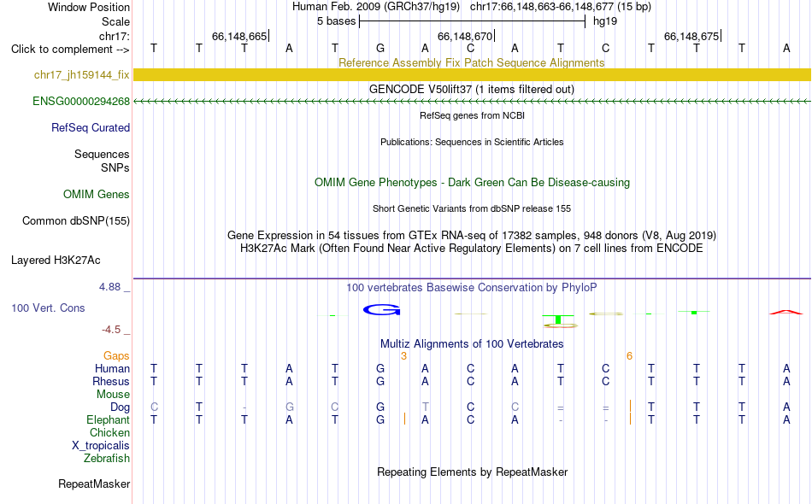The image size is (812, 504).
Task: Click the Common dbSNP(155) label
Action: point(75,221)
